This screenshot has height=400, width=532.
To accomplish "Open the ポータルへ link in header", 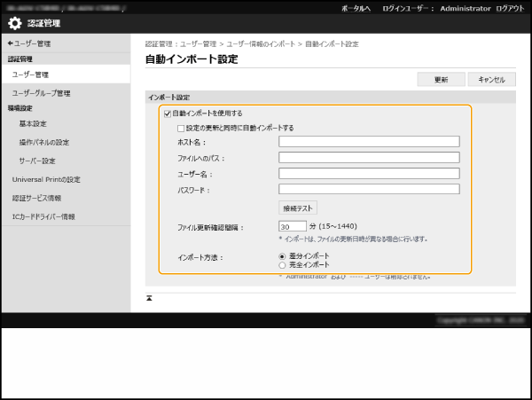I will (x=356, y=7).
